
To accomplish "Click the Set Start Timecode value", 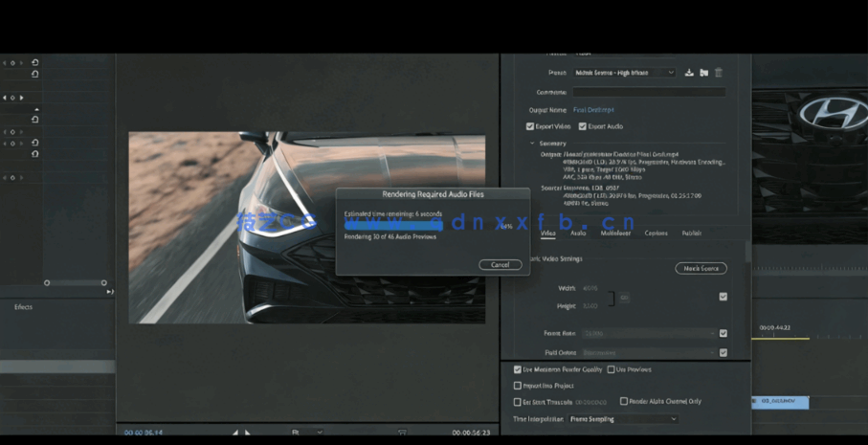I will [x=591, y=402].
